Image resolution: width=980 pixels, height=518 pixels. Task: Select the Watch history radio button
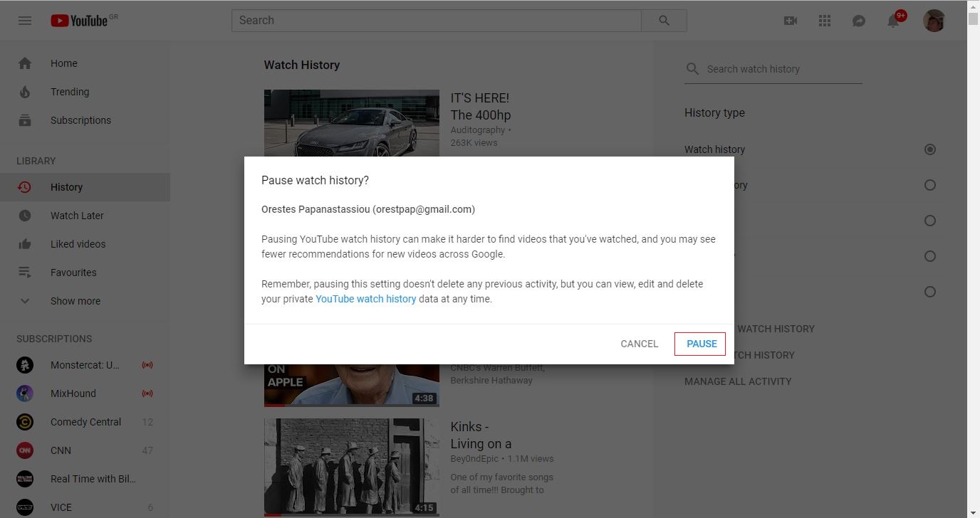click(x=929, y=149)
